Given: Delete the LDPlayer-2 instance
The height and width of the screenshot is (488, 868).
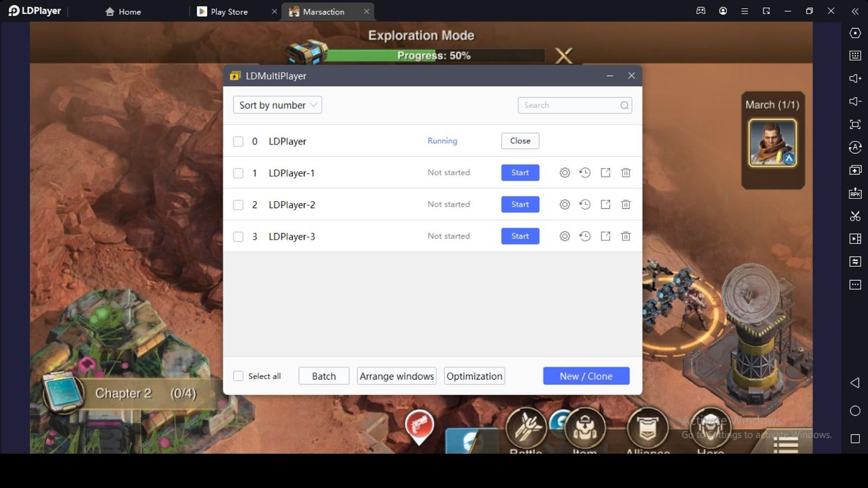Looking at the screenshot, I should (x=626, y=204).
